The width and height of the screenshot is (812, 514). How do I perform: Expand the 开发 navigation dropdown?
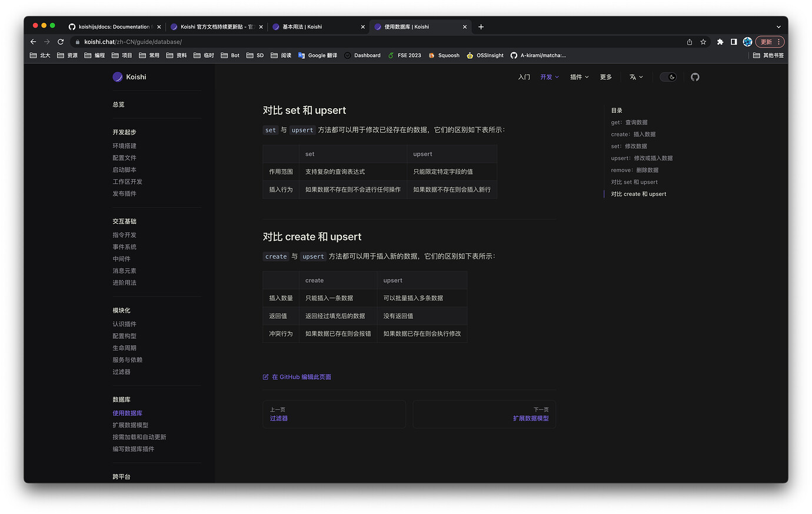pyautogui.click(x=548, y=76)
